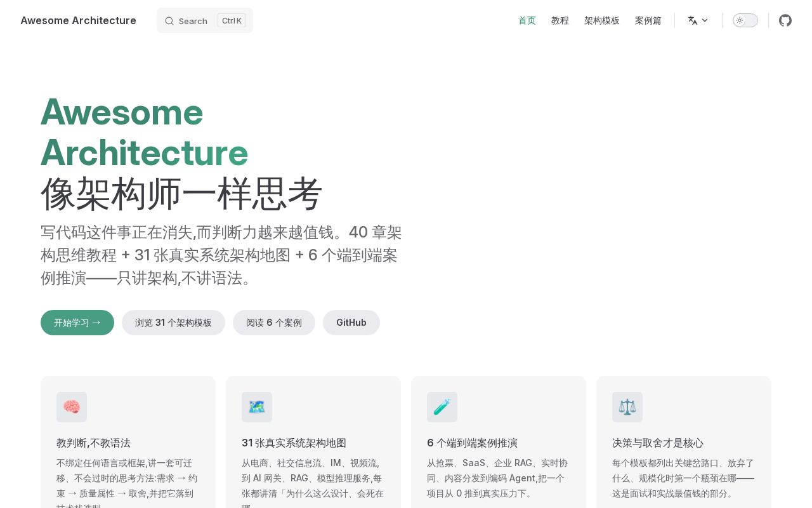Expand the language dropdown chevron
This screenshot has width=812, height=508.
coord(705,20)
